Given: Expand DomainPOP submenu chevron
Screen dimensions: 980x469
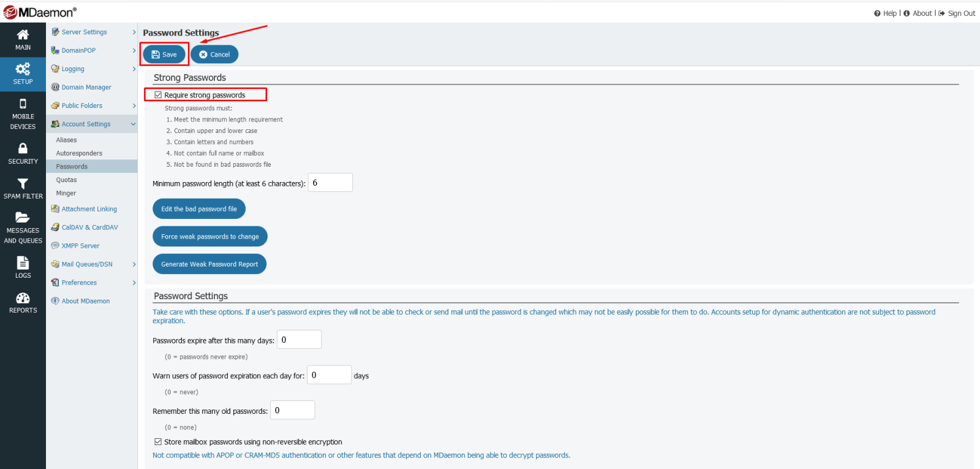Looking at the screenshot, I should pos(134,50).
